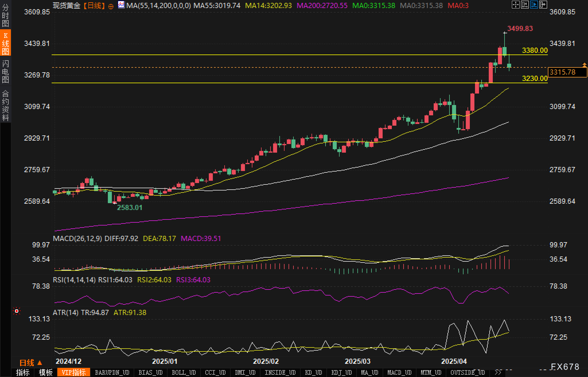Click the chart scale-to-start icon
Image resolution: width=588 pixels, height=377 pixels.
(x=525, y=5)
